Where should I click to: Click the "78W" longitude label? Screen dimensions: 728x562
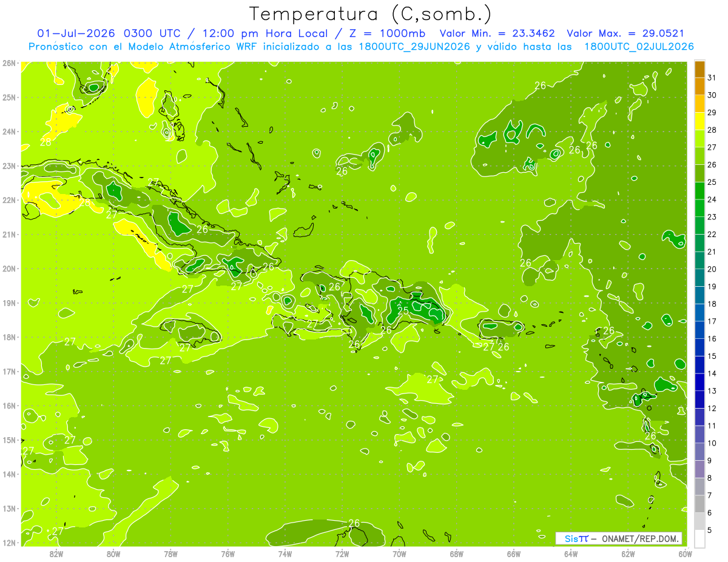click(x=170, y=554)
